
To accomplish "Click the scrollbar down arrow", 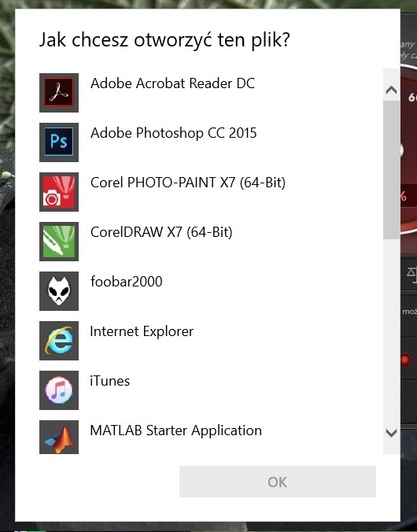I will pos(392,433).
